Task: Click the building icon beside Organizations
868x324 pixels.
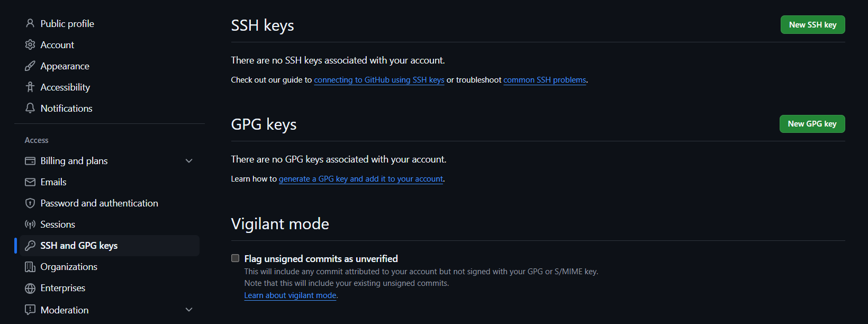Action: tap(30, 266)
